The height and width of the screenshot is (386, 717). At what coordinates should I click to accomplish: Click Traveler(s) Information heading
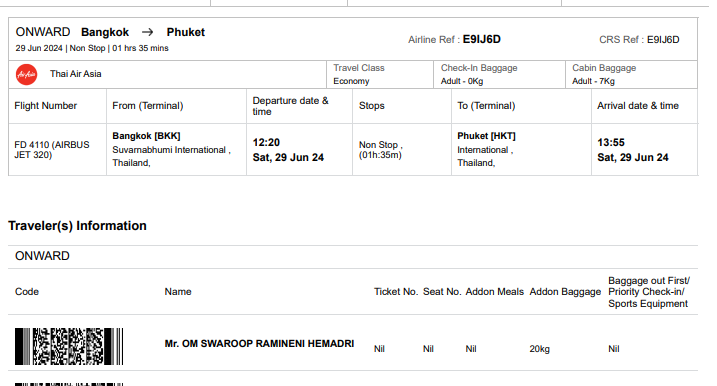77,225
